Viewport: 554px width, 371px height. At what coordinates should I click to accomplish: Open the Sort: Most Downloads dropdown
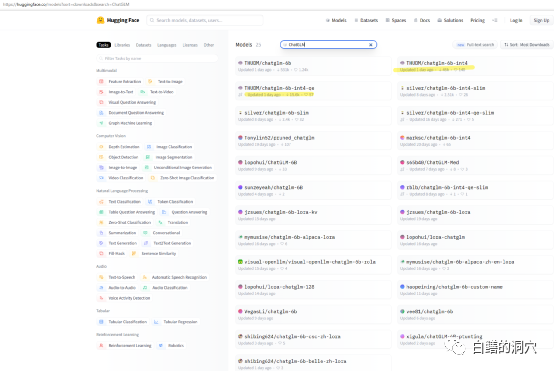pyautogui.click(x=527, y=45)
